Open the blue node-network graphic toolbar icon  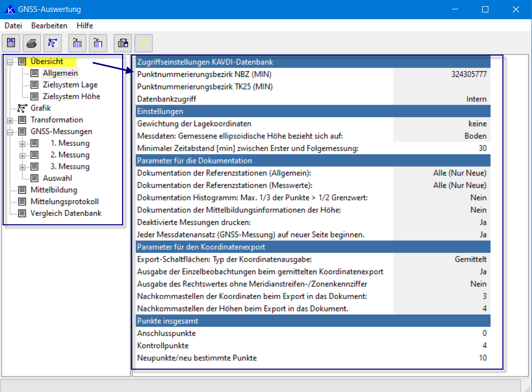pos(52,43)
